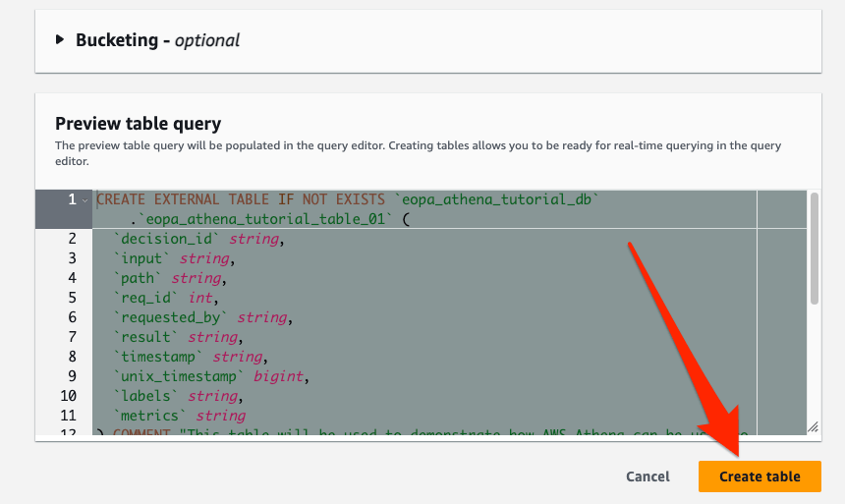The height and width of the screenshot is (504, 845).
Task: Click the query editor vertical scrollbar
Action: pyautogui.click(x=815, y=249)
